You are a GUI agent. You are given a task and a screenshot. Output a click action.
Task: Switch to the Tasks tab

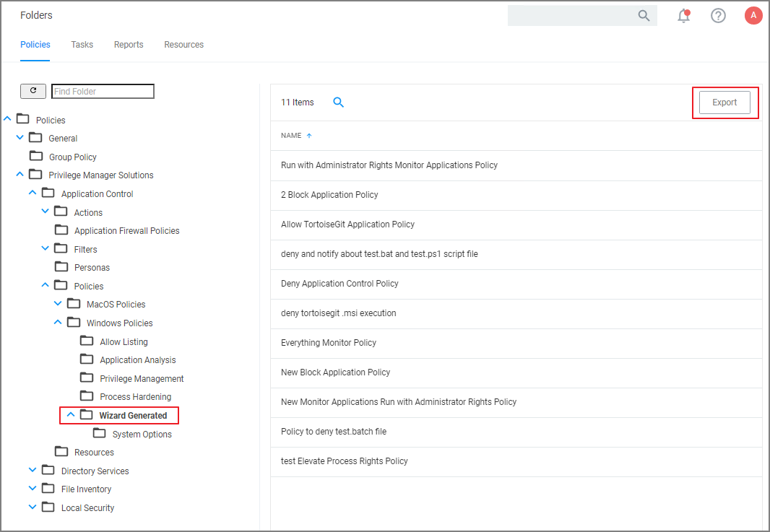[x=82, y=45]
